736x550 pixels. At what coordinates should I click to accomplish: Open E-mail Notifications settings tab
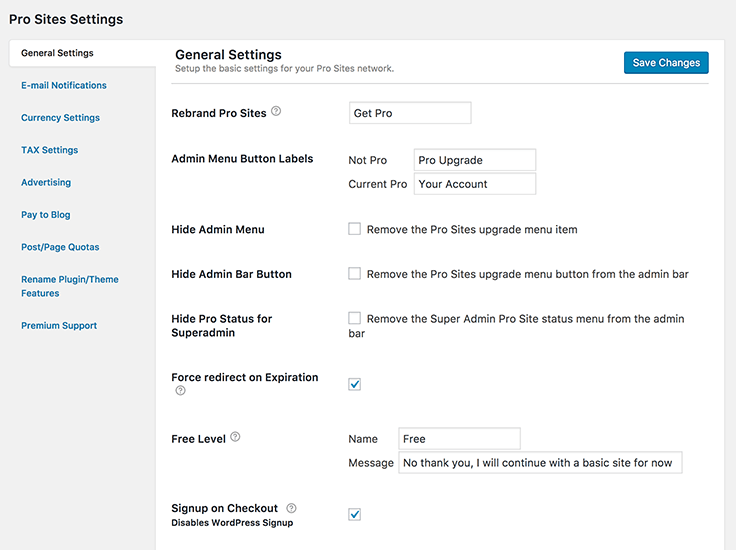coord(64,85)
